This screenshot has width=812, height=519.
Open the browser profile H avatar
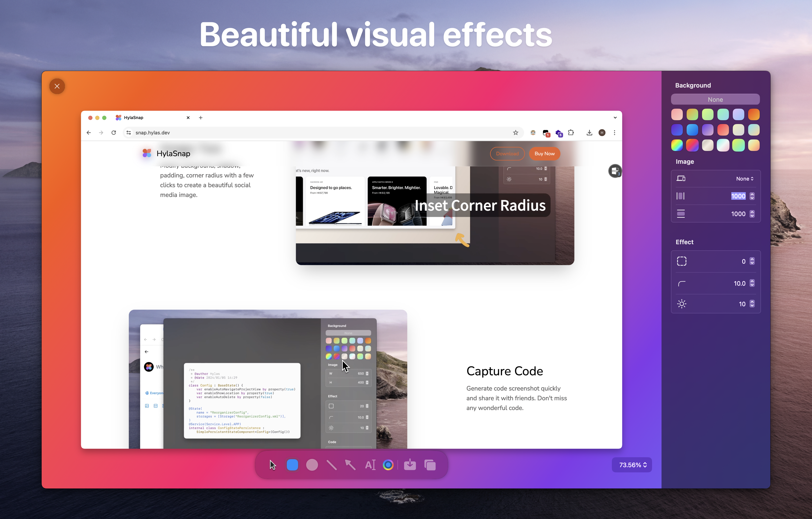(602, 133)
